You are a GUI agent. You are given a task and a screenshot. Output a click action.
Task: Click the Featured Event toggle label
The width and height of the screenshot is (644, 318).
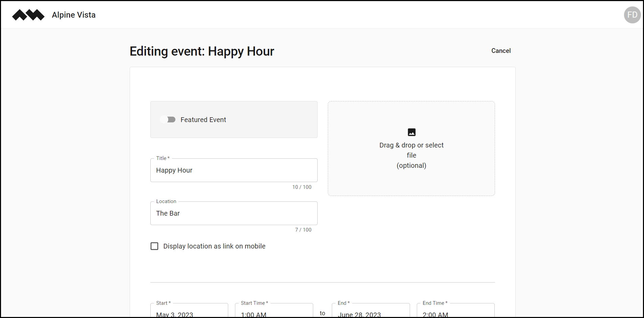click(203, 119)
